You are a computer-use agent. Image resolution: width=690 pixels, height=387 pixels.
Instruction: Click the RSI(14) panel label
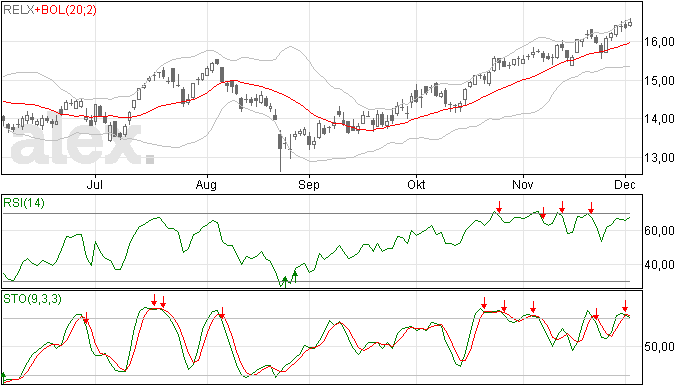(24, 203)
